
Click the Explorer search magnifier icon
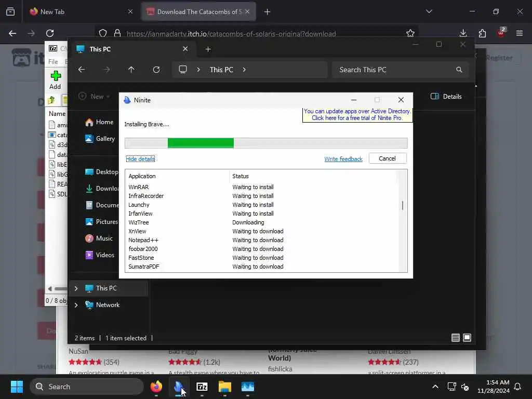459,70
